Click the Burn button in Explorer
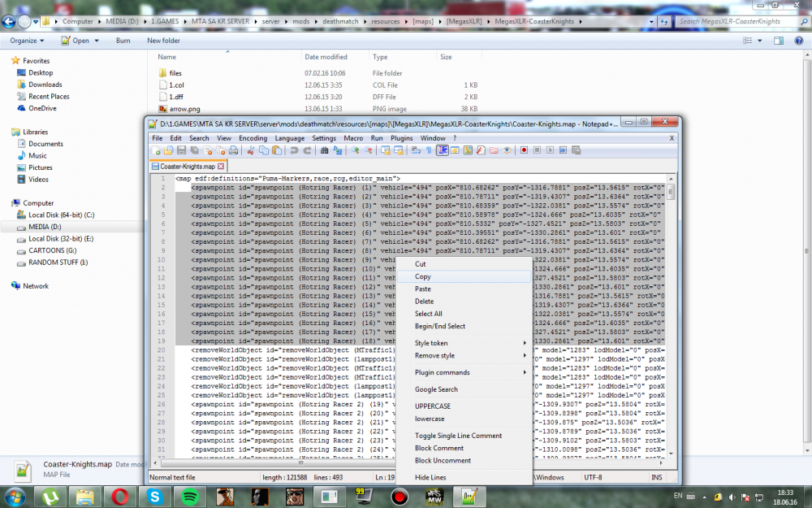 (x=123, y=40)
